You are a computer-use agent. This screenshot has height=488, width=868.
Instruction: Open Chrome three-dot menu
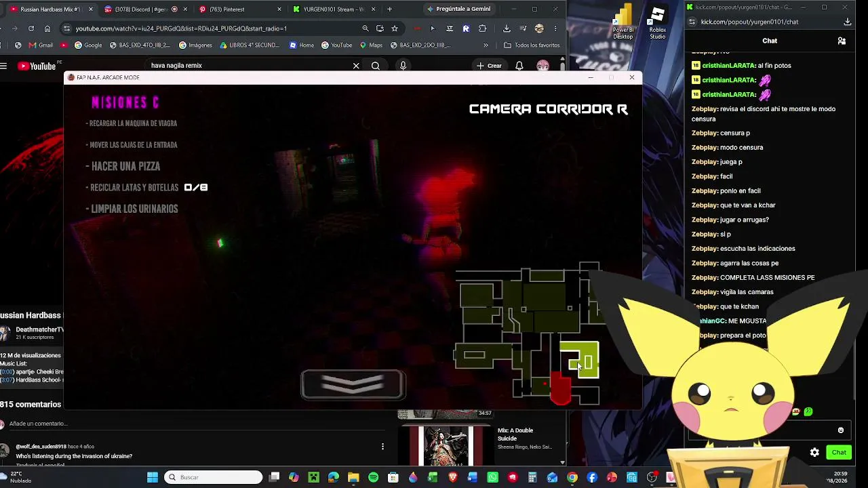[x=555, y=28]
